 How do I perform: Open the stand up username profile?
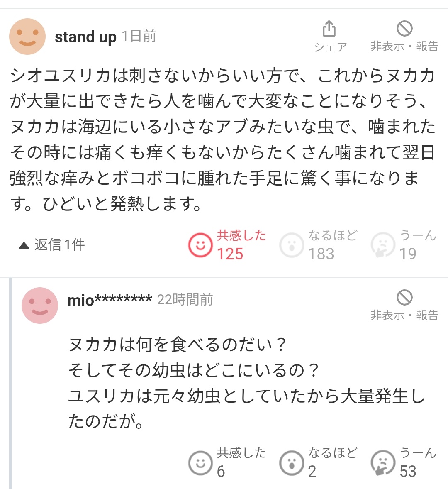pos(85,37)
